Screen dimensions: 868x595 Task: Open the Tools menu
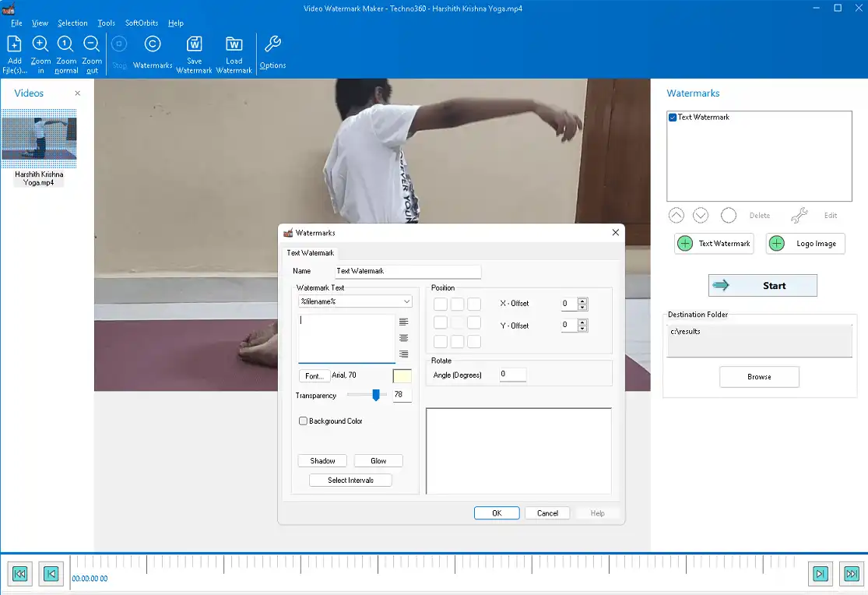106,23
